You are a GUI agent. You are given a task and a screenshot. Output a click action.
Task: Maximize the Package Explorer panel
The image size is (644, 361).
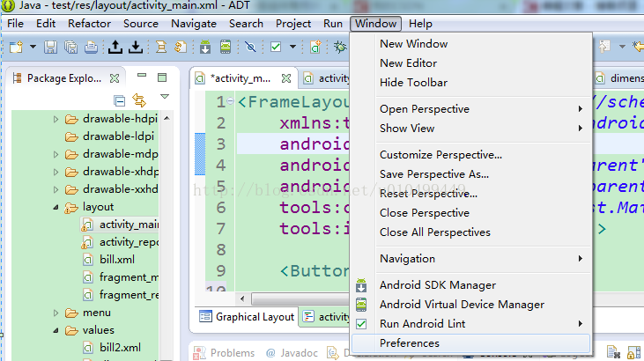tap(162, 77)
